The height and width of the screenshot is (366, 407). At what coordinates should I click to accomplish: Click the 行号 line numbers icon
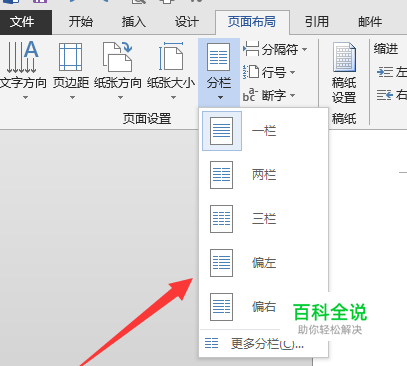[x=251, y=72]
